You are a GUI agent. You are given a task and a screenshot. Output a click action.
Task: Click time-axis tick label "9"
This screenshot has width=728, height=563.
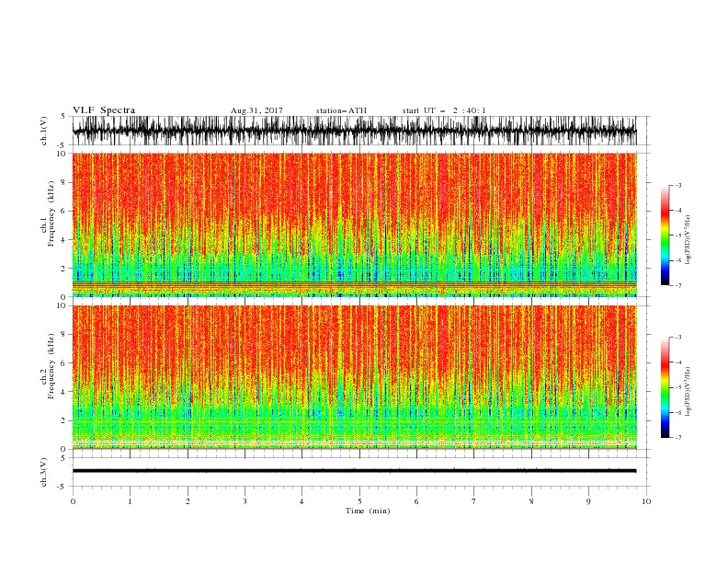[588, 501]
